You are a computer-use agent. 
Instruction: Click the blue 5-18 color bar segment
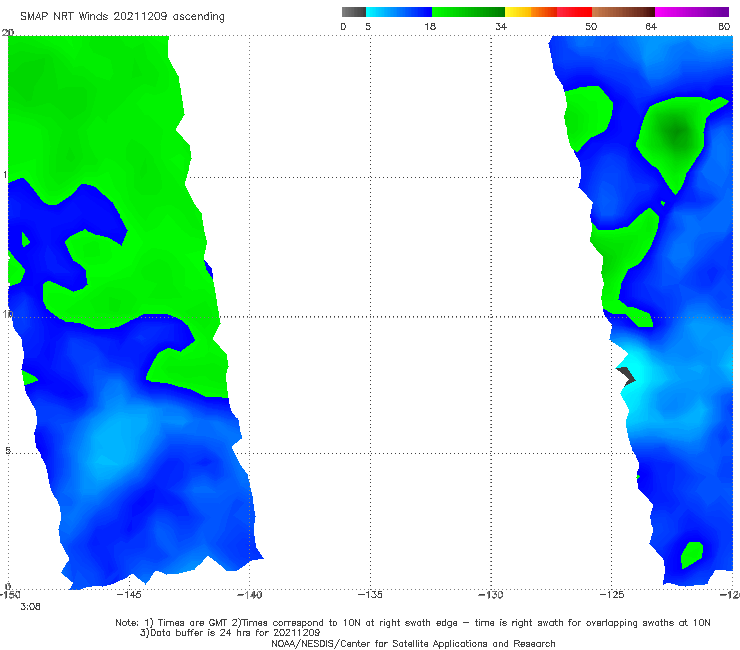399,12
